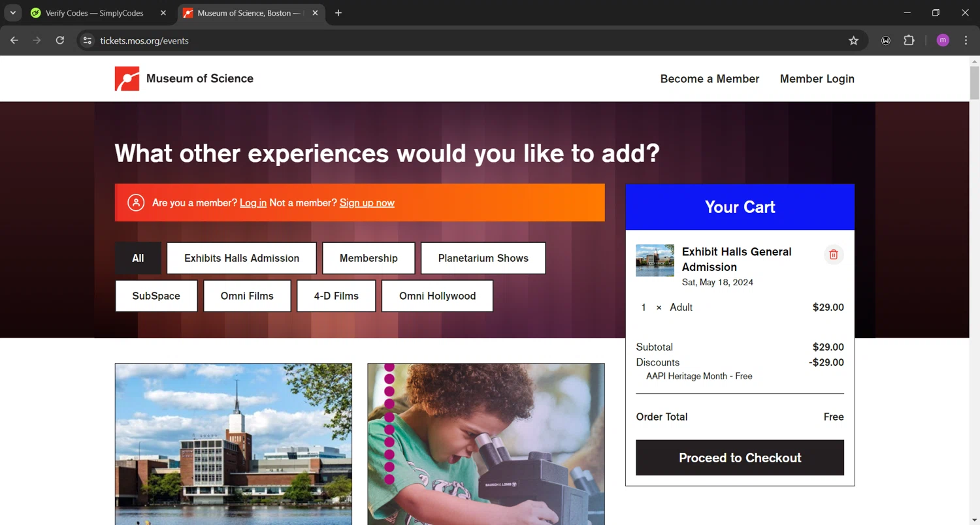980x525 pixels.
Task: Click the Sat, May 18, 2024 date
Action: tap(717, 283)
